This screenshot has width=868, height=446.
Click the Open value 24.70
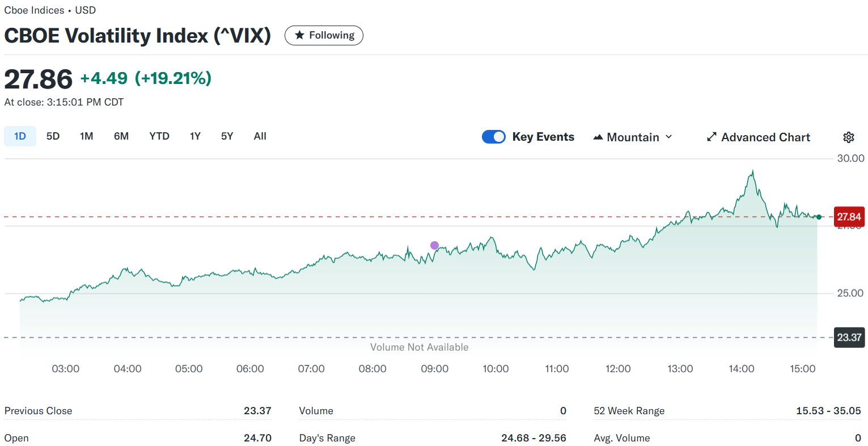pyautogui.click(x=258, y=438)
